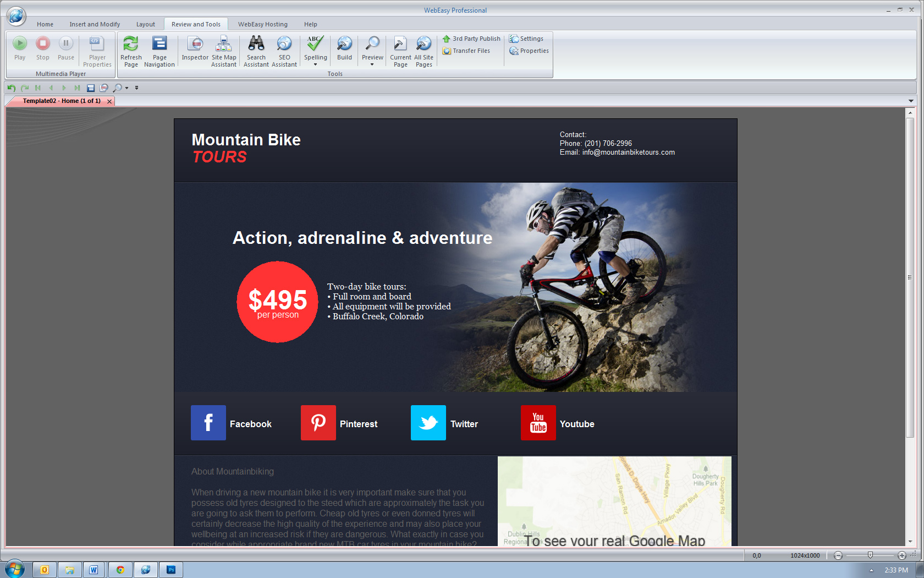This screenshot has height=578, width=924.
Task: Expand the Spelling dropdown arrow
Action: [316, 65]
